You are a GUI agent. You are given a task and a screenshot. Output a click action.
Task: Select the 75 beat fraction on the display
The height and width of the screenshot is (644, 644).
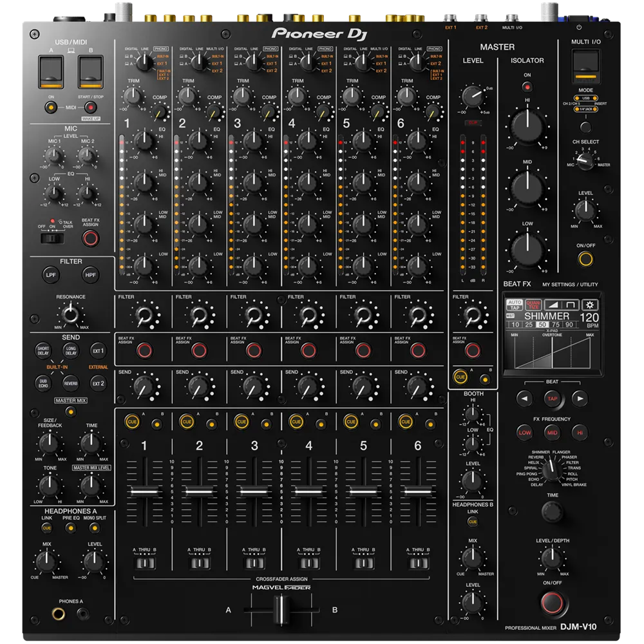click(x=556, y=324)
